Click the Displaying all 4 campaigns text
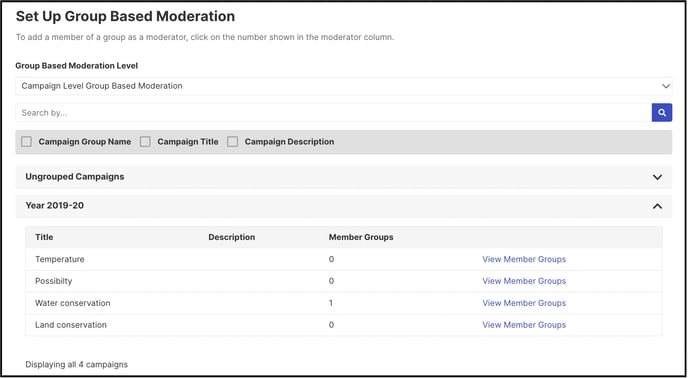 point(76,364)
